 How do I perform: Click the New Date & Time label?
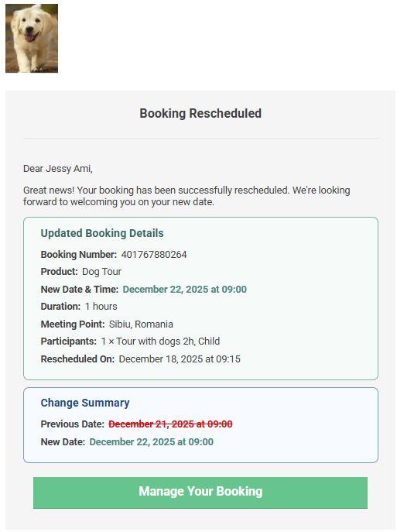pos(80,290)
